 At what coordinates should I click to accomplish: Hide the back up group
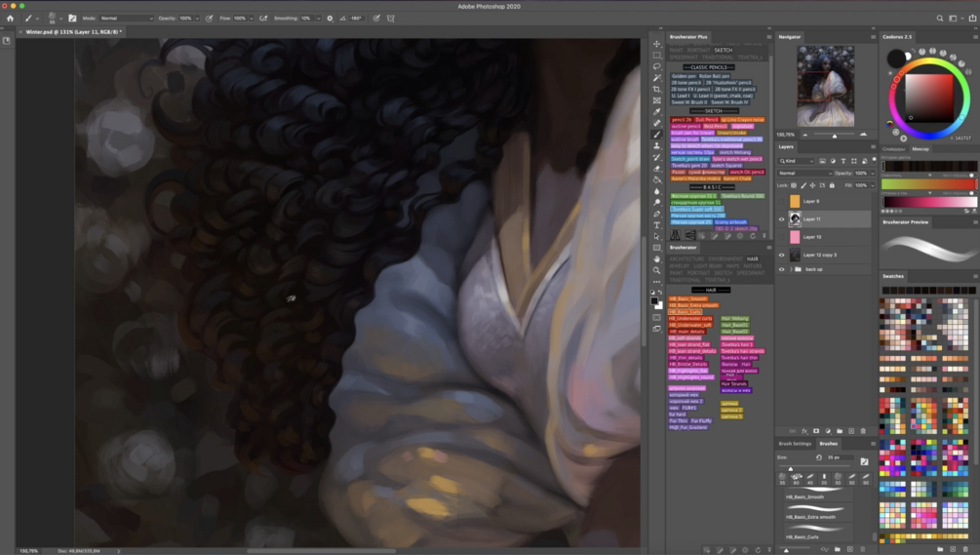coord(781,269)
